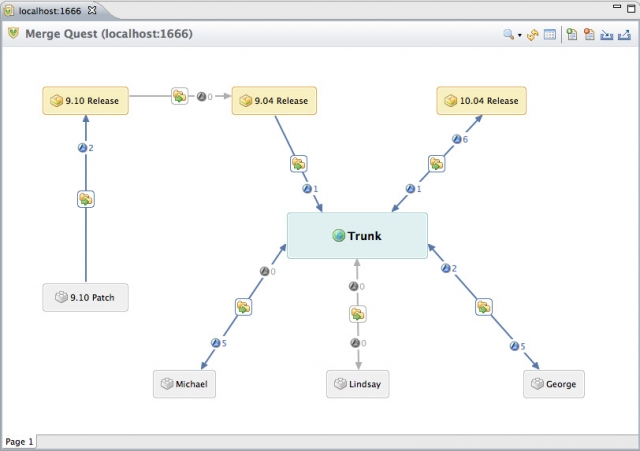Switch to the table view icon
Viewport: 640px width, 451px height.
[x=550, y=34]
